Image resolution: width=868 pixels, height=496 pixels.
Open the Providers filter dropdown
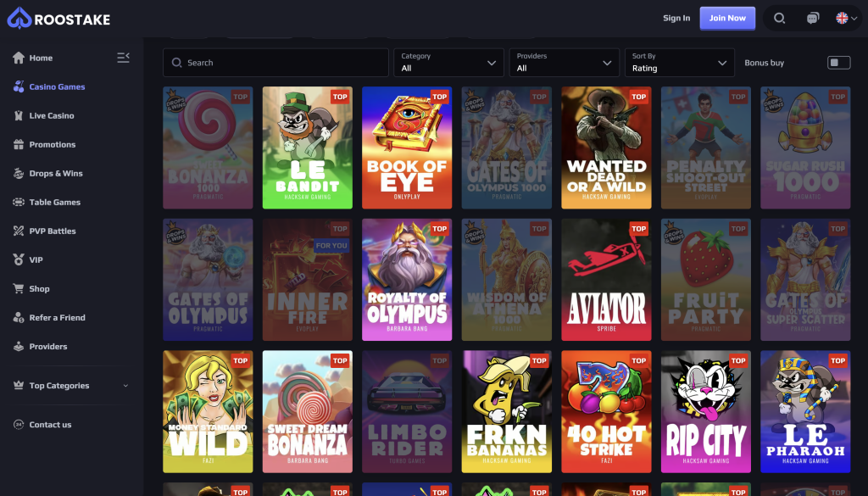pyautogui.click(x=565, y=62)
